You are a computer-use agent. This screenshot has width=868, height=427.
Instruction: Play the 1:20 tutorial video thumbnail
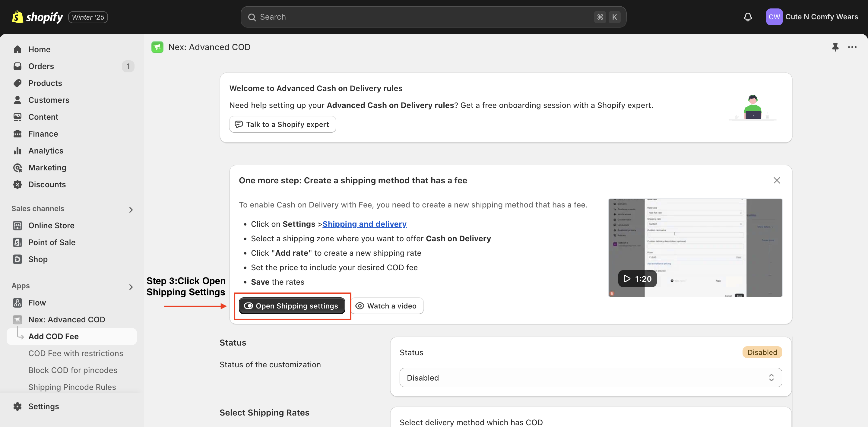coord(637,279)
